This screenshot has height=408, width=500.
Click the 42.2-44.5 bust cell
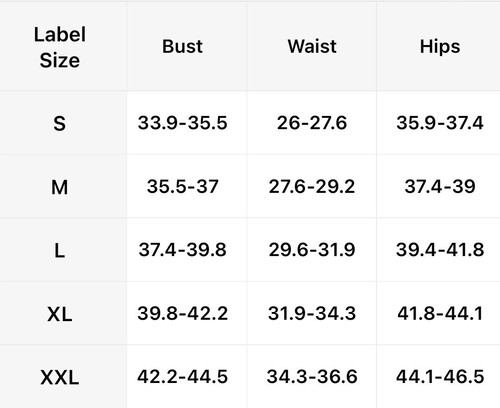point(183,377)
